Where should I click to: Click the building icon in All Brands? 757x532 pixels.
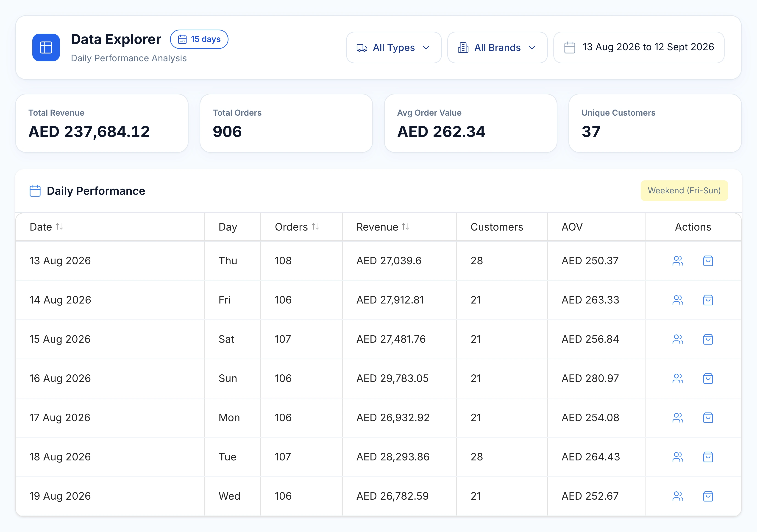click(463, 48)
